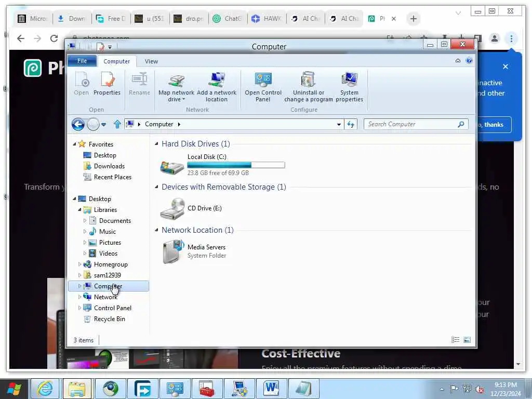This screenshot has width=532, height=399.
Task: Open Control Panel from the ribbon
Action: point(263,87)
